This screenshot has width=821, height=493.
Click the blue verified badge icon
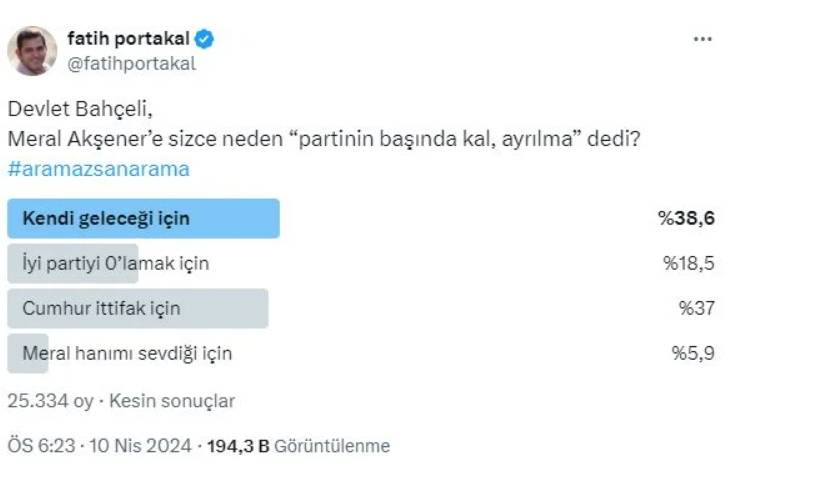pos(204,39)
